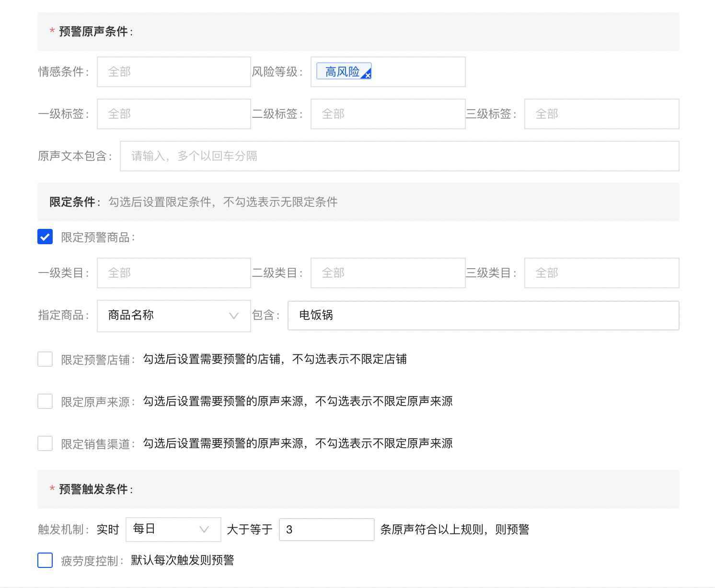Screen dimensions: 715x588
Task: Click the 默认每次触发则预警 text
Action: point(183,560)
